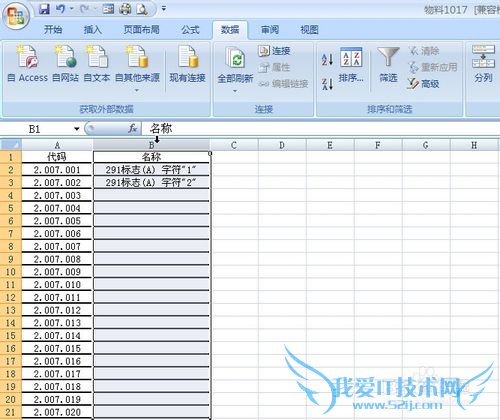This screenshot has height=420, width=500.
Task: Click cell containing 2.007.020
Action: click(x=57, y=412)
